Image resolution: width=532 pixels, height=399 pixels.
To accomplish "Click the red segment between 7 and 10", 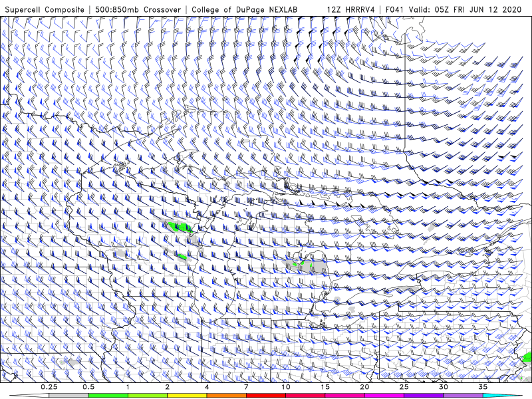I will tap(266, 396).
